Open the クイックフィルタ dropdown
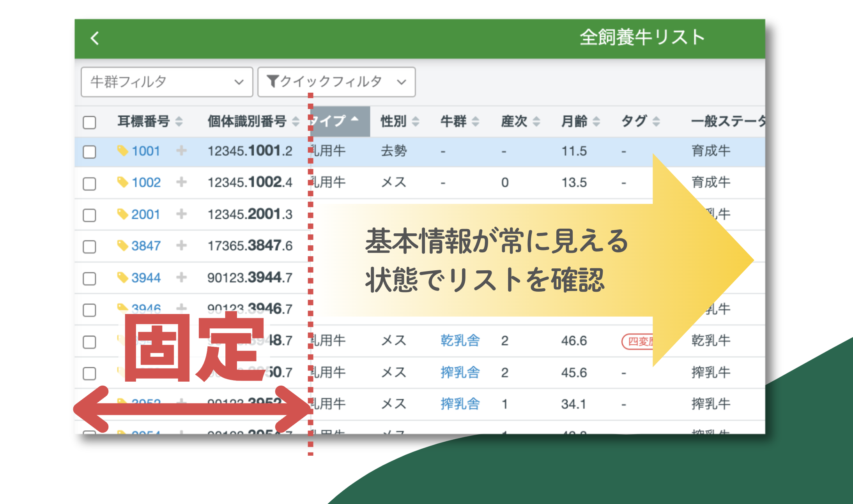The image size is (853, 504). (x=336, y=82)
